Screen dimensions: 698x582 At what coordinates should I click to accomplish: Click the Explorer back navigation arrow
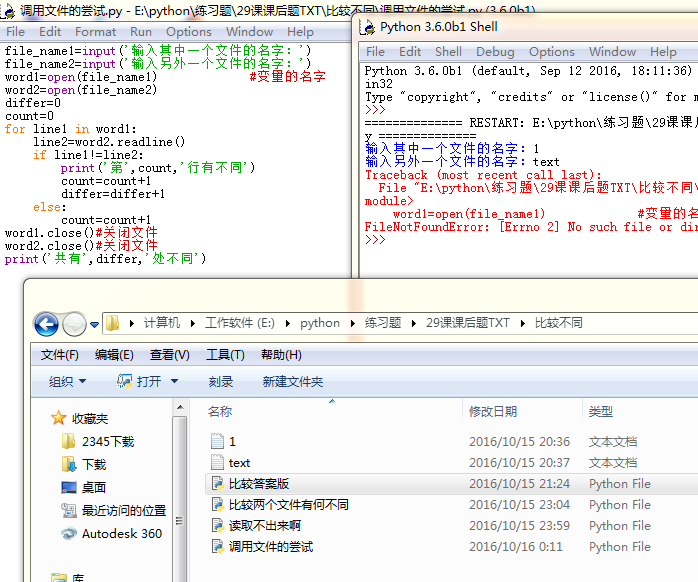[x=46, y=324]
